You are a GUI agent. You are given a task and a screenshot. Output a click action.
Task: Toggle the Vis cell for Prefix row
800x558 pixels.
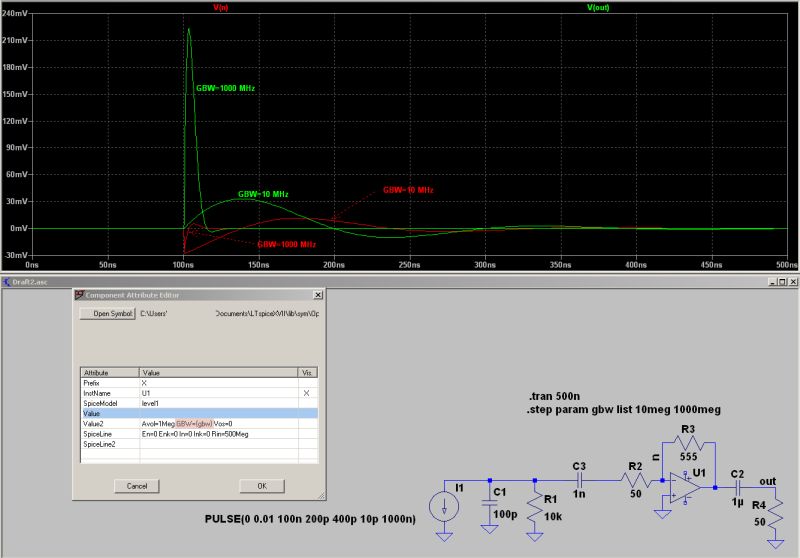point(308,383)
